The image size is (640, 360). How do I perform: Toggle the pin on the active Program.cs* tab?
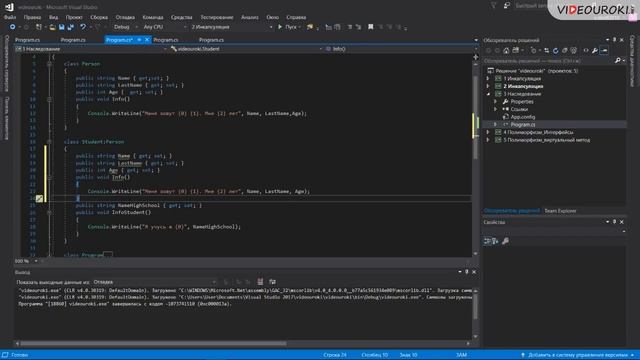pos(139,40)
